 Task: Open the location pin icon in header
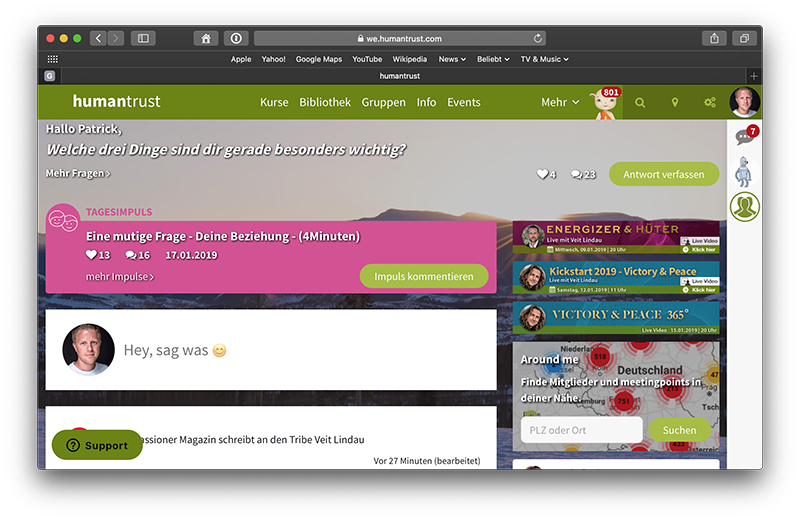(x=674, y=103)
